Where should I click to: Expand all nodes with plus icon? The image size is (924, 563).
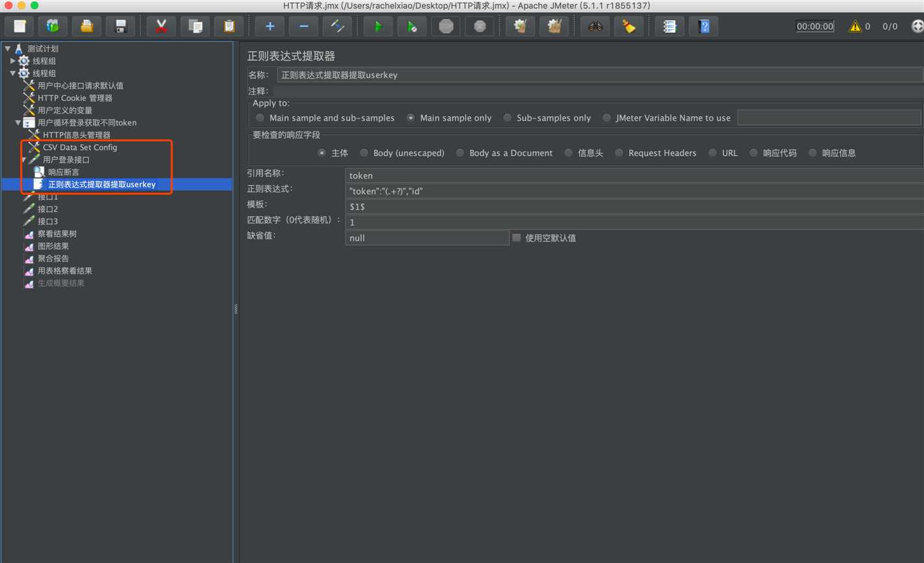269,26
